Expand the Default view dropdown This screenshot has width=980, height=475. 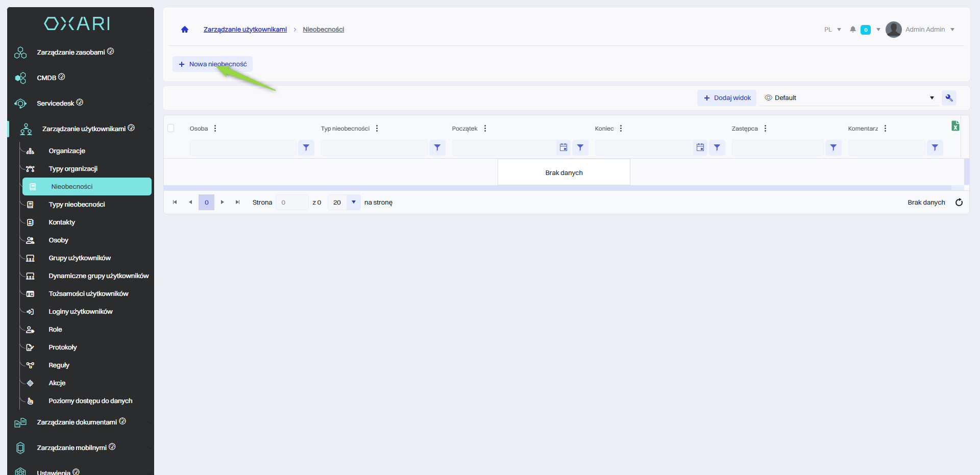[932, 98]
